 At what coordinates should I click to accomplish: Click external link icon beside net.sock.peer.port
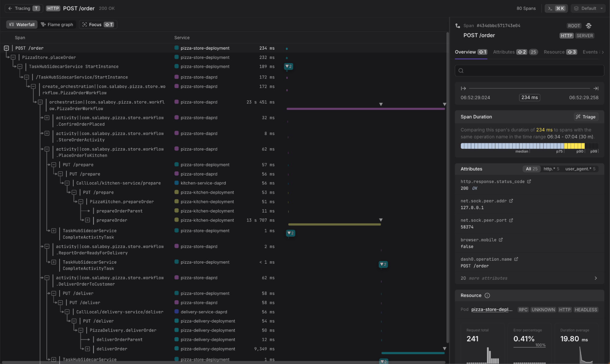pyautogui.click(x=511, y=220)
